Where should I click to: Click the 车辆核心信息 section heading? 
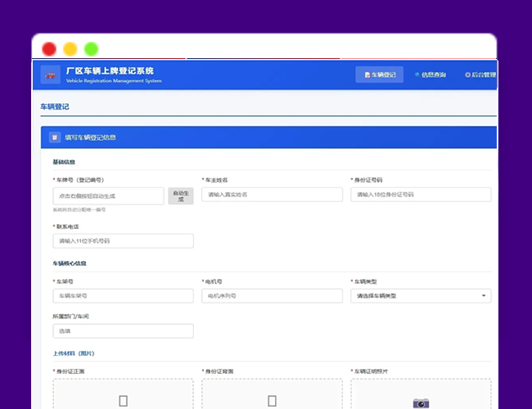70,263
